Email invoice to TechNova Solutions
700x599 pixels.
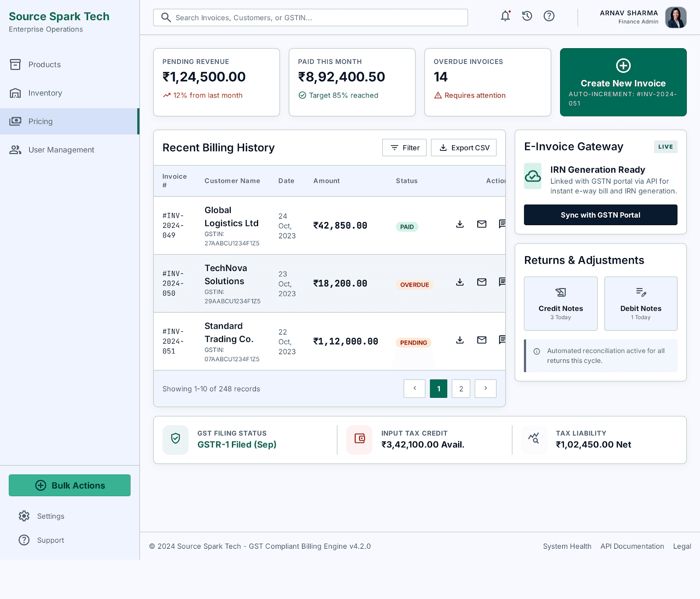pyautogui.click(x=482, y=282)
